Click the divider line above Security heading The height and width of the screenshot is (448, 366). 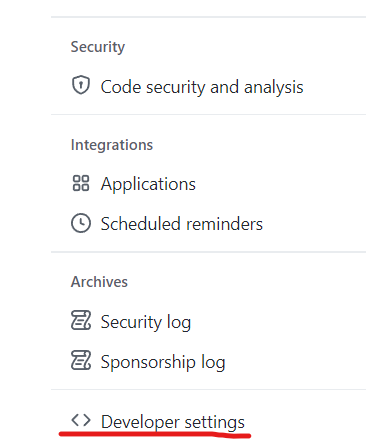click(x=208, y=17)
